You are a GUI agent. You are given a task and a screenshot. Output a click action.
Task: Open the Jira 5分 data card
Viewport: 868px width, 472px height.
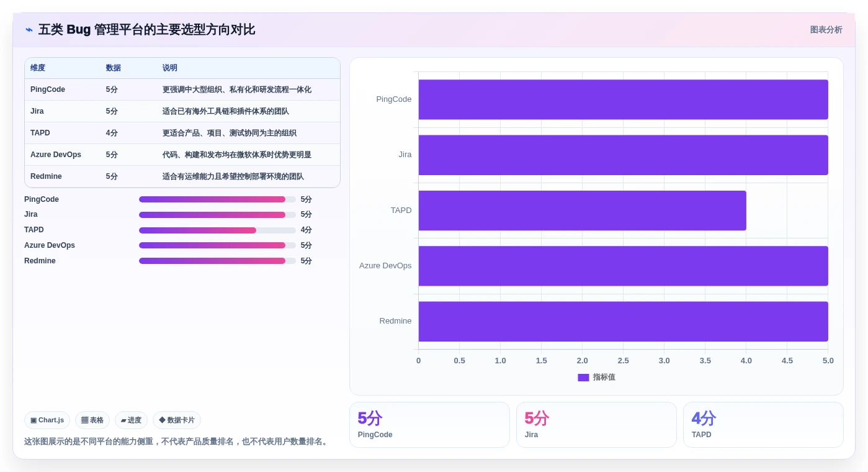pos(596,425)
